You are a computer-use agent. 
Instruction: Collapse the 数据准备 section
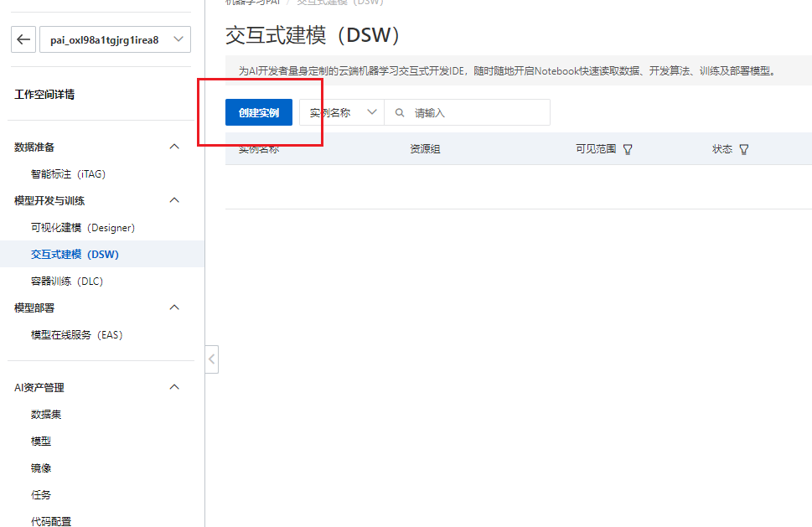[174, 147]
